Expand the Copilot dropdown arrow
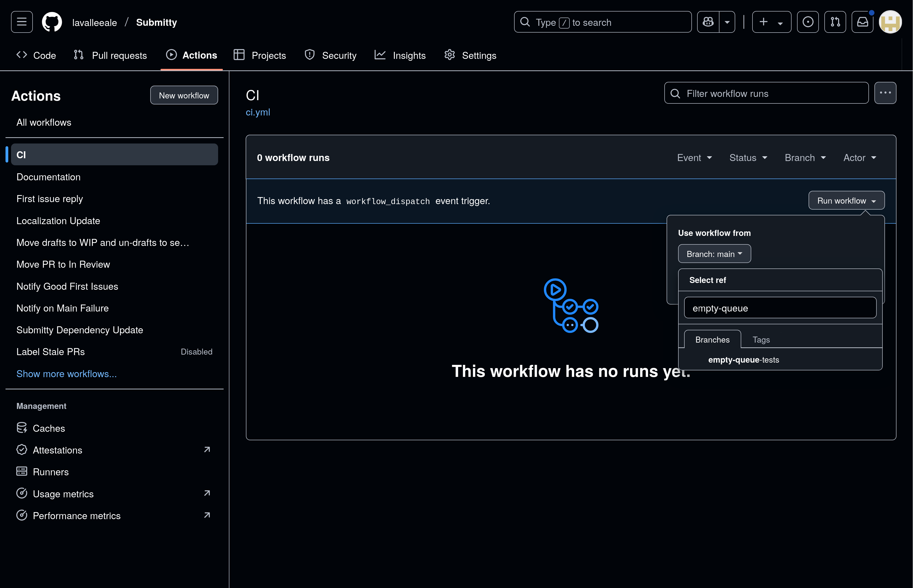 pyautogui.click(x=727, y=22)
